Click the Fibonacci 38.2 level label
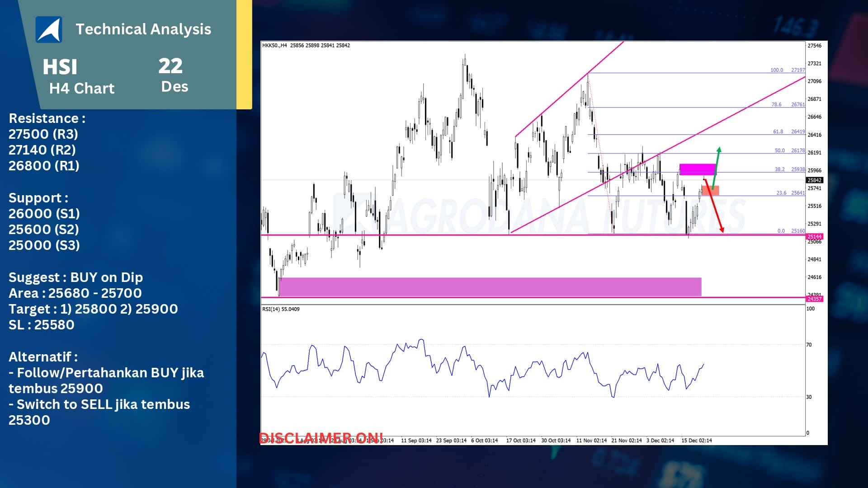This screenshot has height=488, width=868. tap(779, 169)
